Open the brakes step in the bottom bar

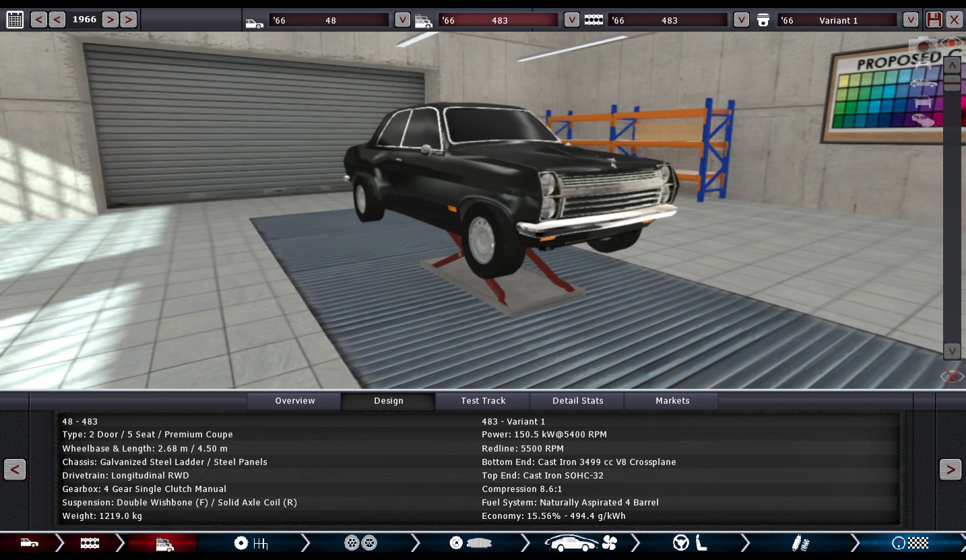point(472,543)
